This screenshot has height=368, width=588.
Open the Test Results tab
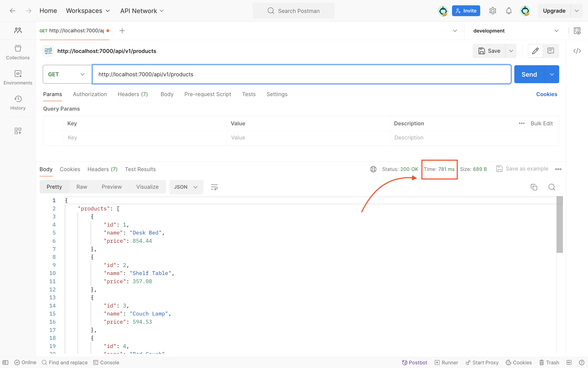140,169
